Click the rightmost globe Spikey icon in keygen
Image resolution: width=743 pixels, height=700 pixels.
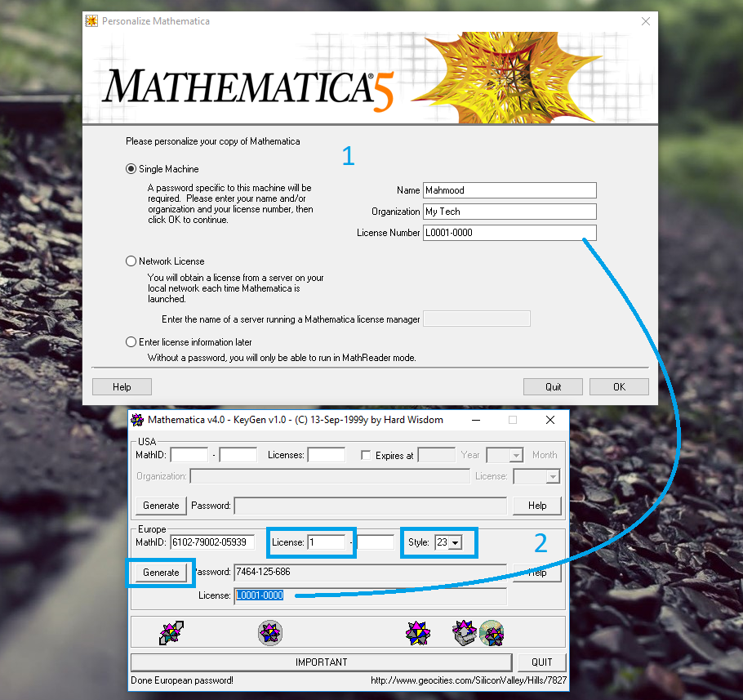click(x=492, y=633)
